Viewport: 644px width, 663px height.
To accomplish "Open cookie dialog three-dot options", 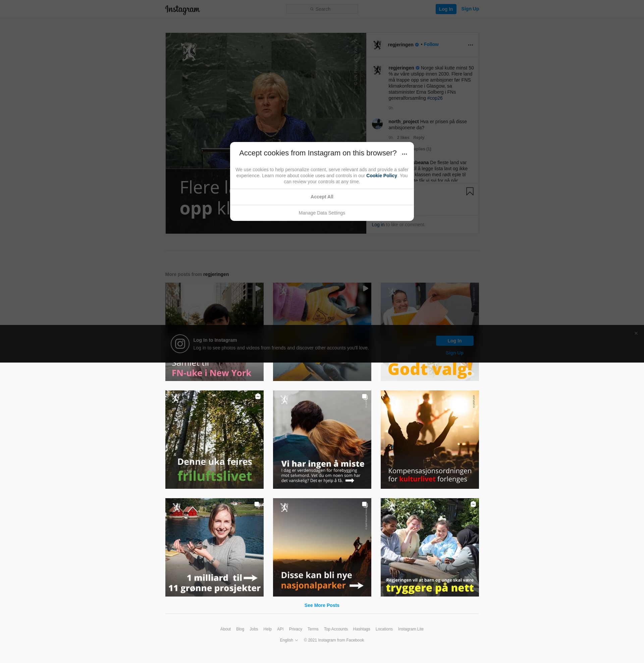I will coord(404,154).
